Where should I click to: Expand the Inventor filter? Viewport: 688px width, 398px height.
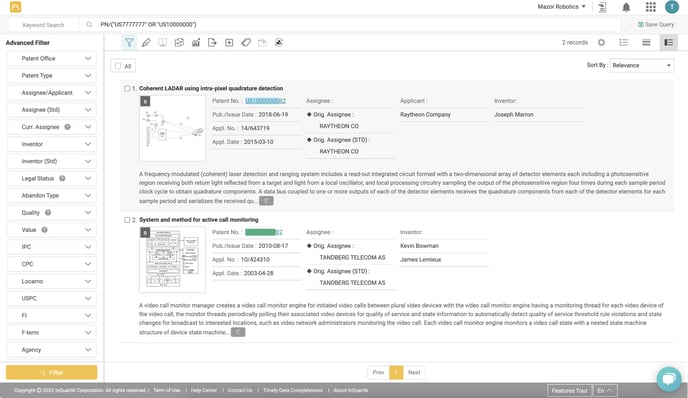click(x=52, y=144)
